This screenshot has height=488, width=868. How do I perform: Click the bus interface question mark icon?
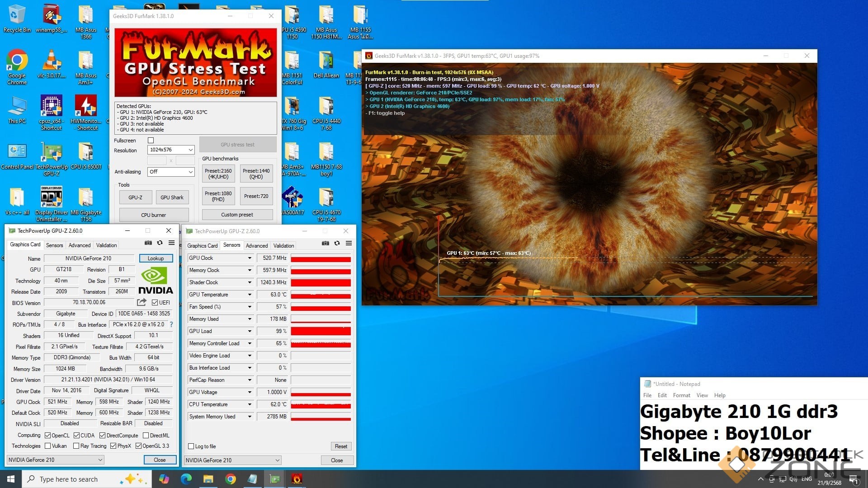tap(171, 324)
